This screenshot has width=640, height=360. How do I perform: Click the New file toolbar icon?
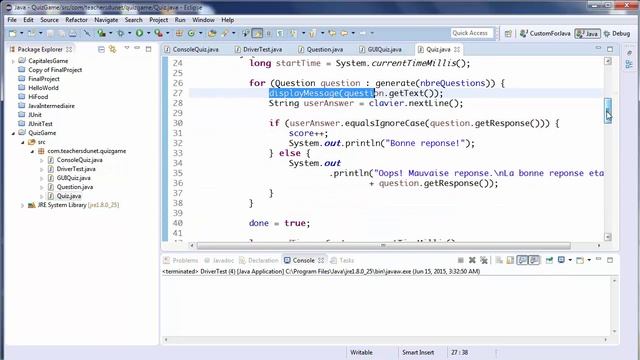[x=13, y=33]
